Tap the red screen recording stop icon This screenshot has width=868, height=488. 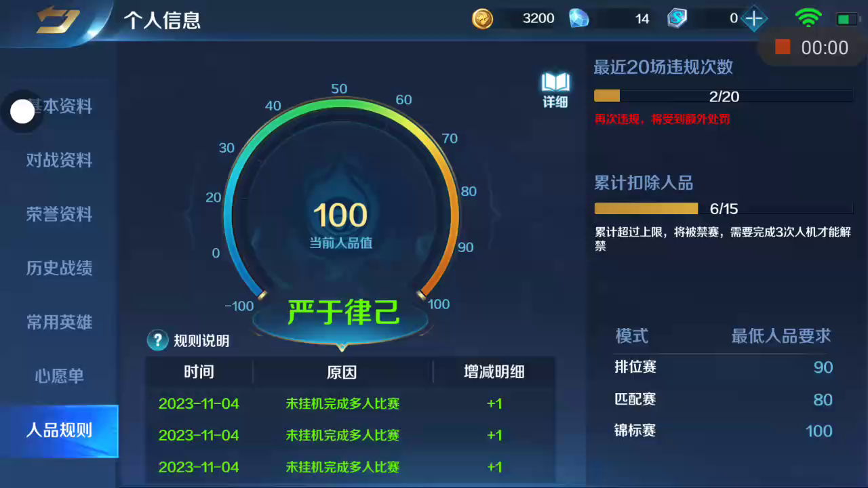coord(783,47)
